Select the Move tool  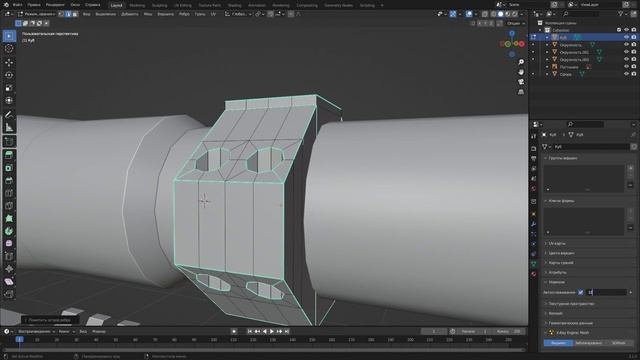[9, 62]
